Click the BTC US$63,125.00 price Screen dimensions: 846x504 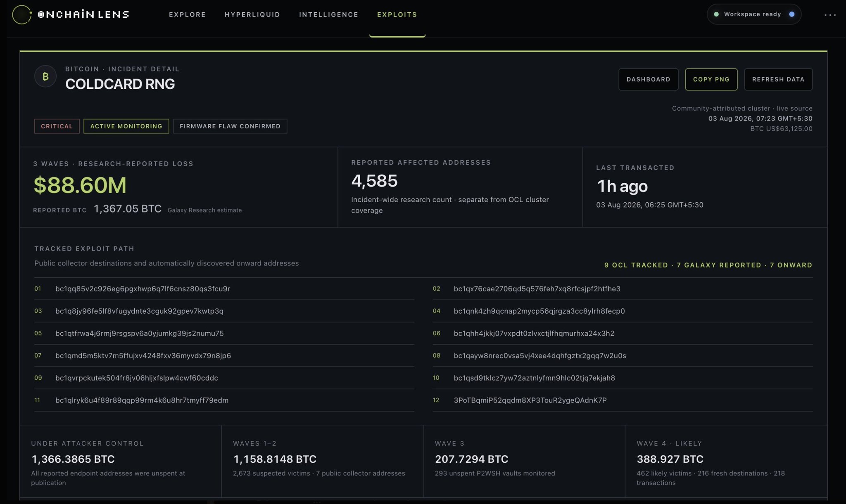click(782, 129)
